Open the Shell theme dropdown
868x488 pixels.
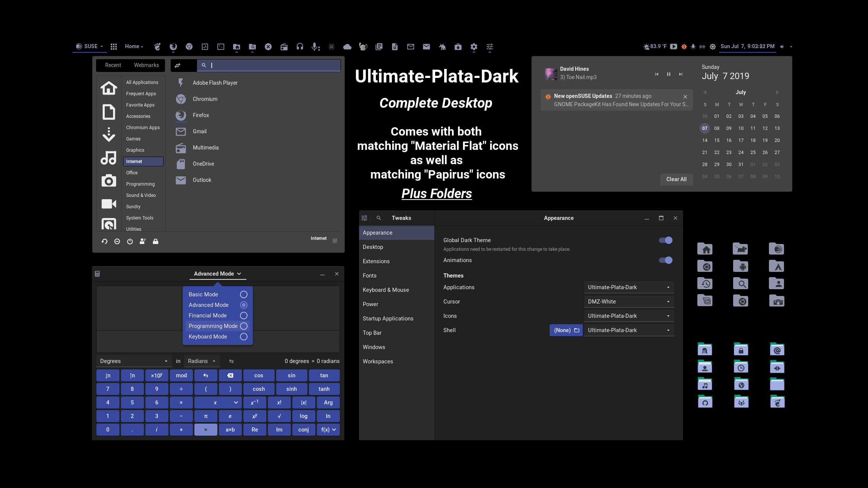click(629, 330)
